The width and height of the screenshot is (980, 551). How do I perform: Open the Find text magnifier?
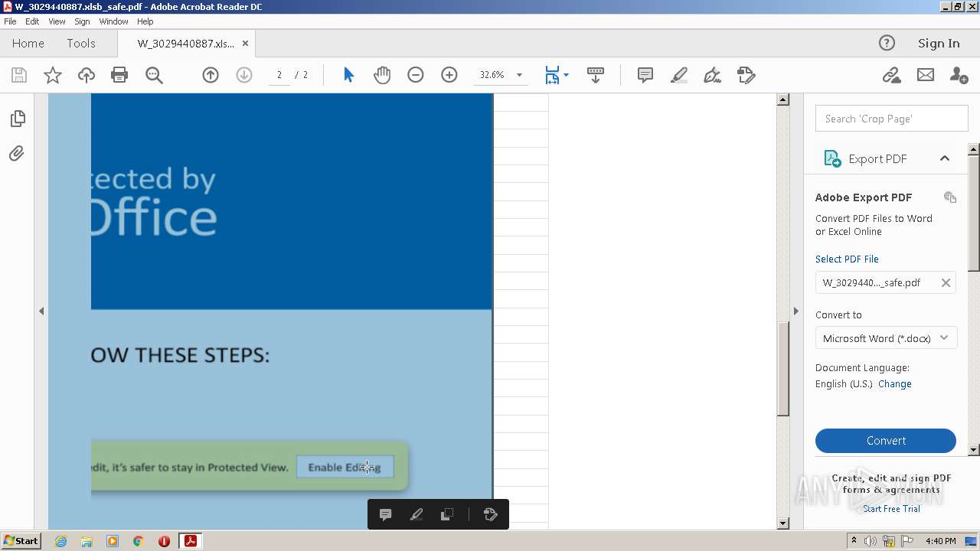[x=154, y=75]
